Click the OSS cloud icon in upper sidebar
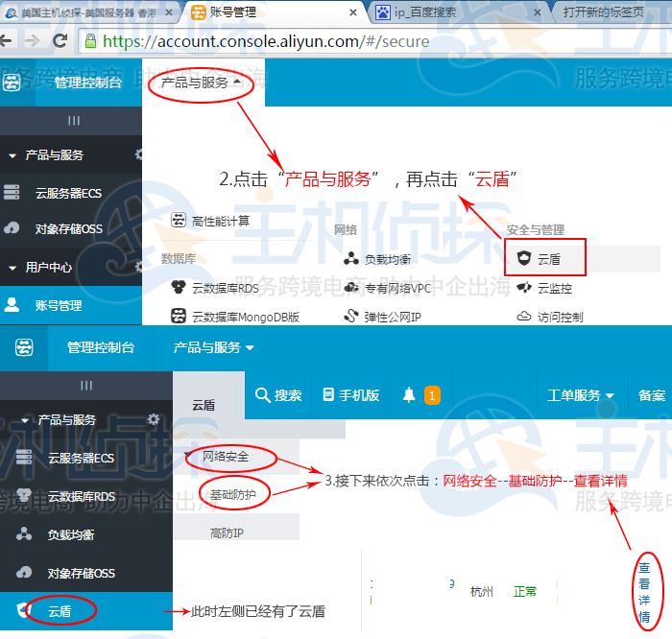The height and width of the screenshot is (639, 672). [x=12, y=227]
